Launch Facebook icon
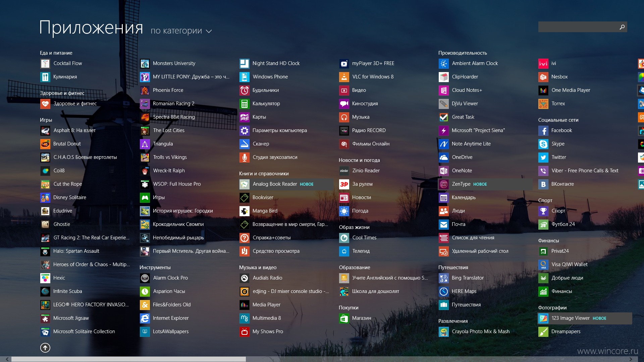The height and width of the screenshot is (362, 644). point(543,130)
